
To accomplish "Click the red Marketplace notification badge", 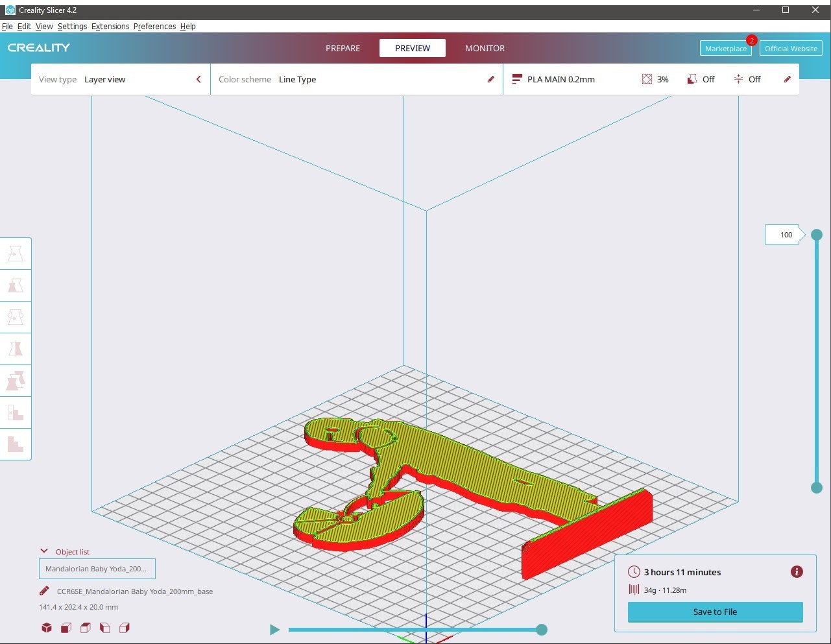I will [x=751, y=40].
